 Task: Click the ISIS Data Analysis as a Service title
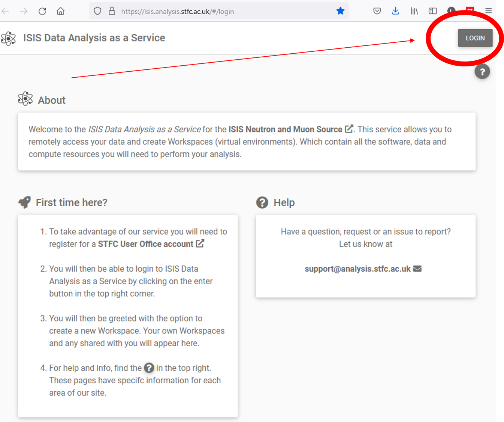point(94,38)
